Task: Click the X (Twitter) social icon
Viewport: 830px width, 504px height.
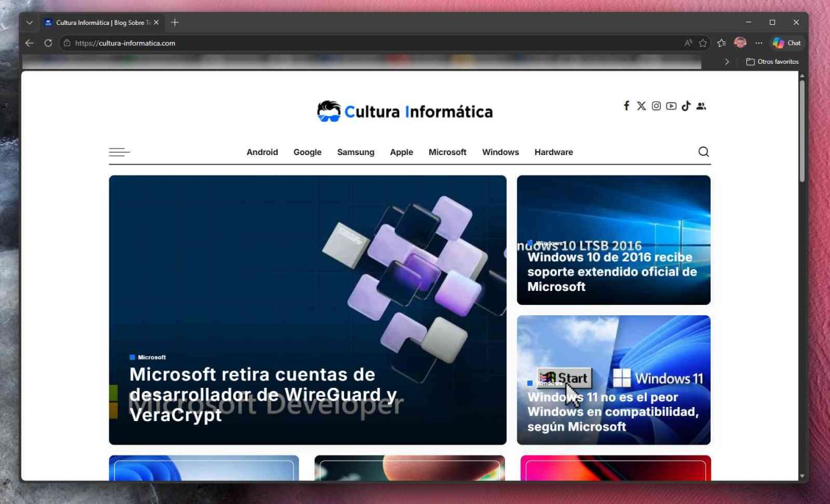Action: tap(641, 106)
